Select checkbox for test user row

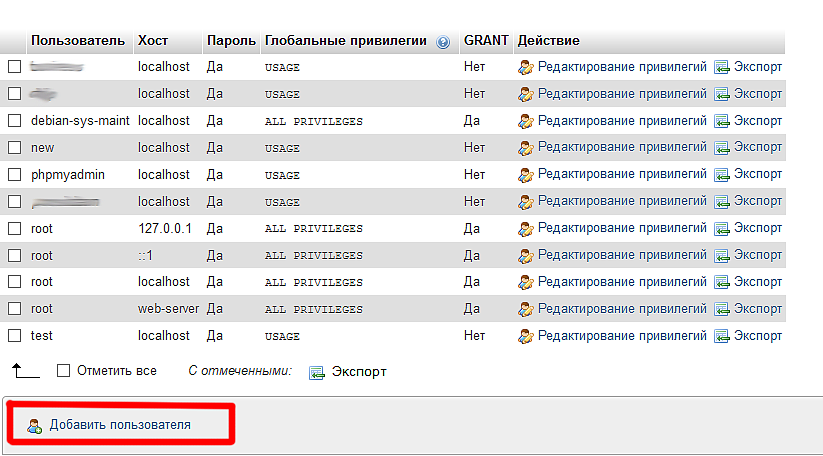click(x=14, y=337)
